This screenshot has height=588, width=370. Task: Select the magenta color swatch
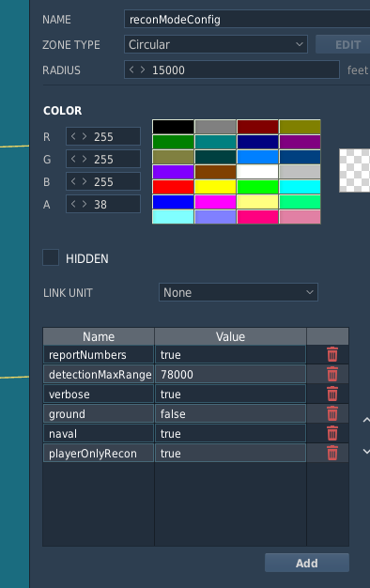pyautogui.click(x=216, y=202)
